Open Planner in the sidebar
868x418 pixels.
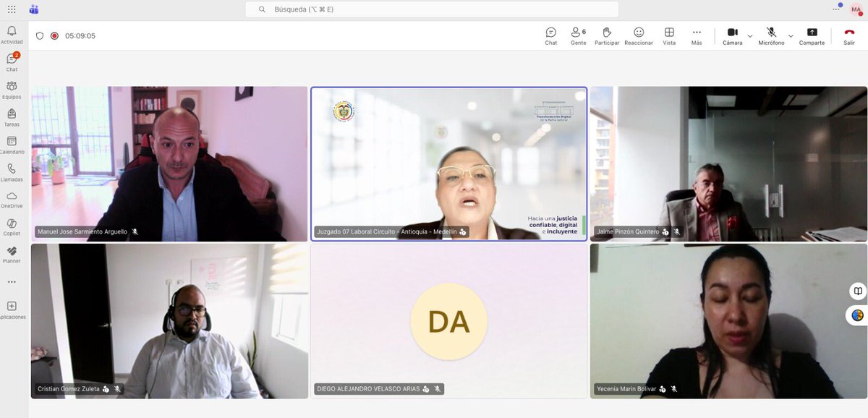[x=12, y=255]
